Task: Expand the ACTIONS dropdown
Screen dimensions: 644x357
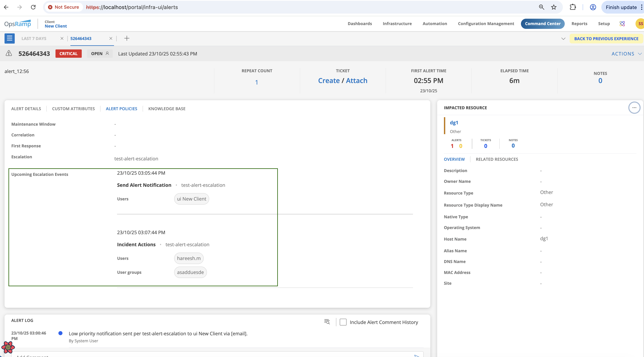Action: pyautogui.click(x=626, y=54)
